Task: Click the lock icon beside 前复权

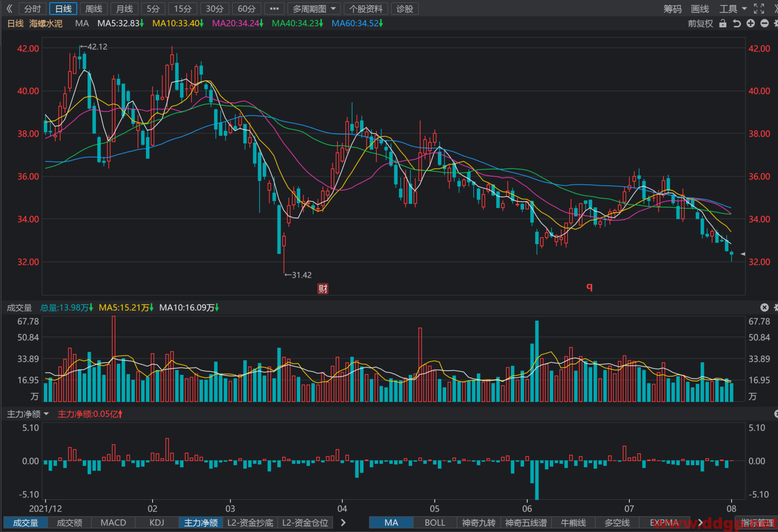Action: 723,24
